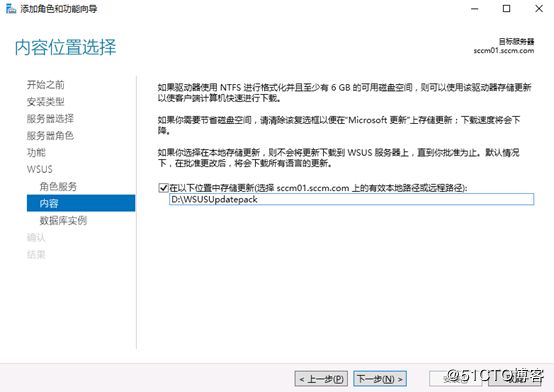Click the 上一步(P) button

pos(321,379)
